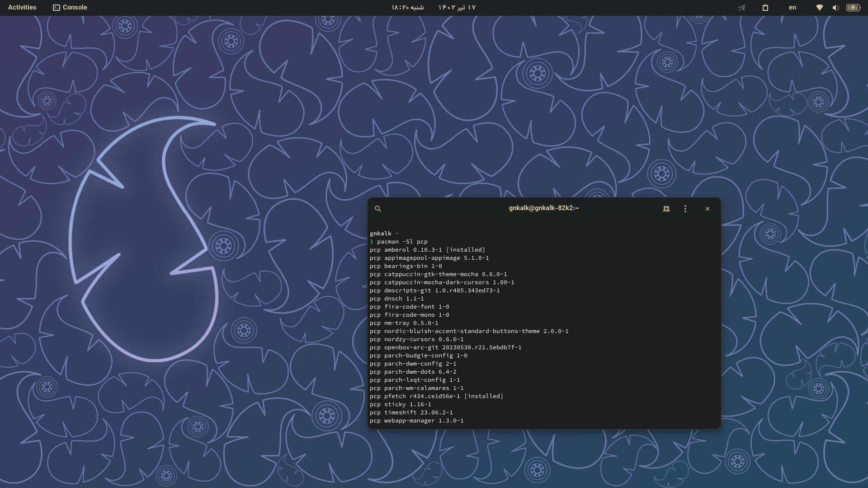The image size is (868, 488).
Task: Open the Wi-Fi status icon
Action: pos(819,8)
